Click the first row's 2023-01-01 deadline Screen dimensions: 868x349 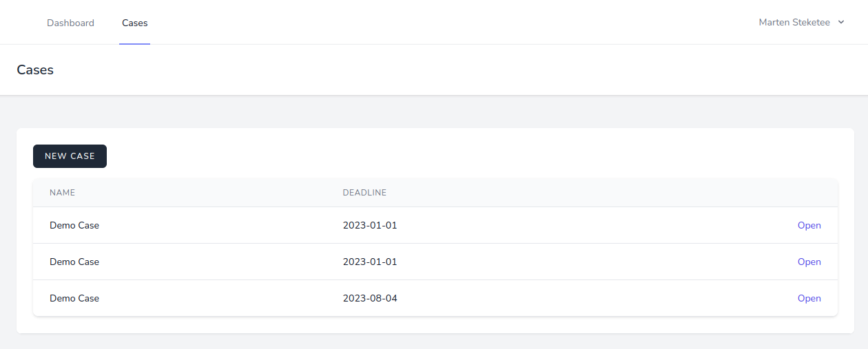click(x=370, y=225)
